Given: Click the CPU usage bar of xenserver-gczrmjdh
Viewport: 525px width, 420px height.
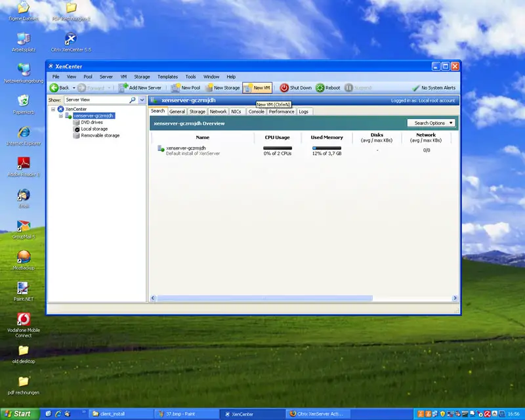Looking at the screenshot, I should pos(278,148).
